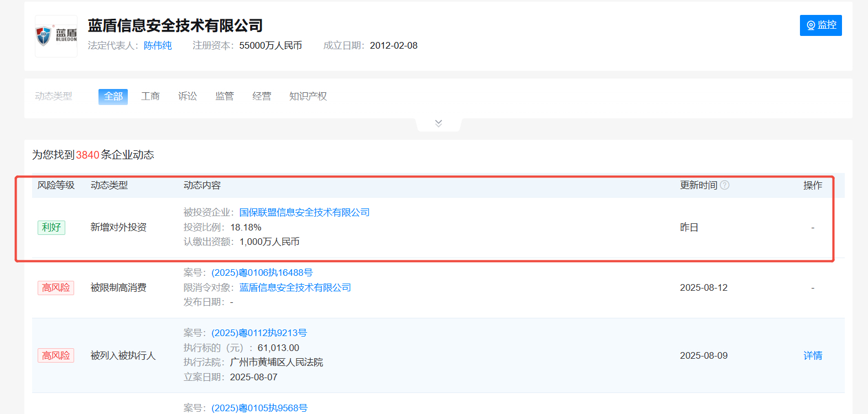The height and width of the screenshot is (414, 868).
Task: Click 详情 for the 被列入被执行人 row
Action: (813, 355)
